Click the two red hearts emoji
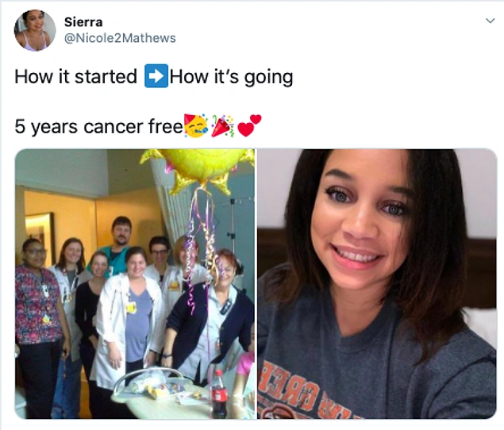 tap(249, 125)
